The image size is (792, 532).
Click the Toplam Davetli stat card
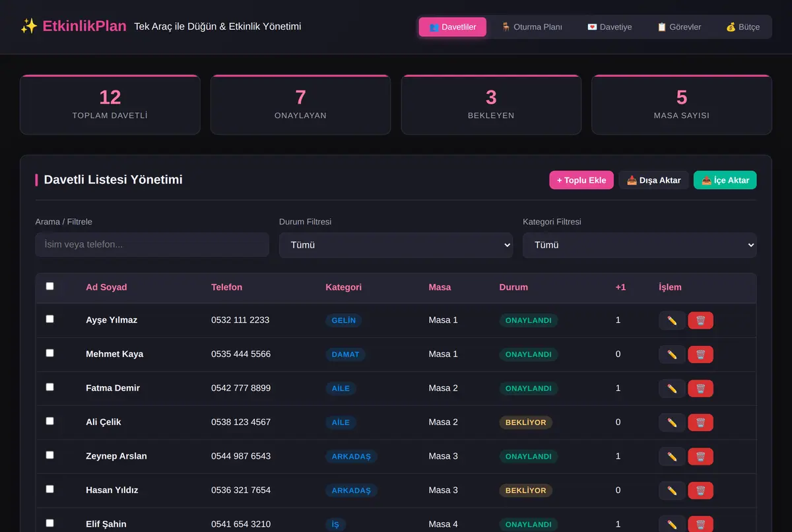110,105
